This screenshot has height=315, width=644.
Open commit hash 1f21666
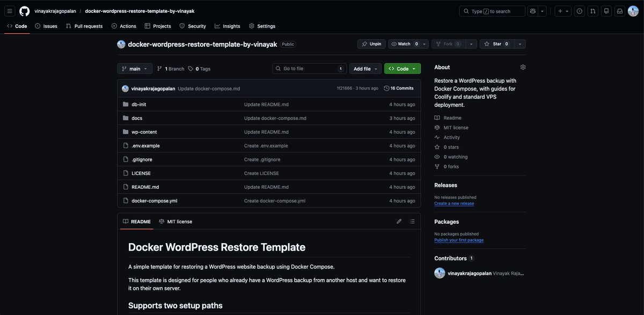coord(345,89)
